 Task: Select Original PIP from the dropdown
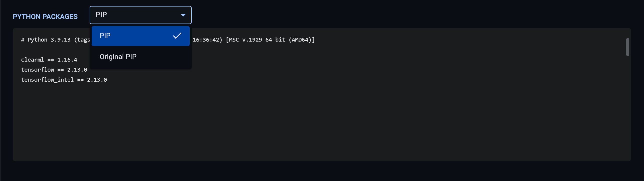click(118, 57)
